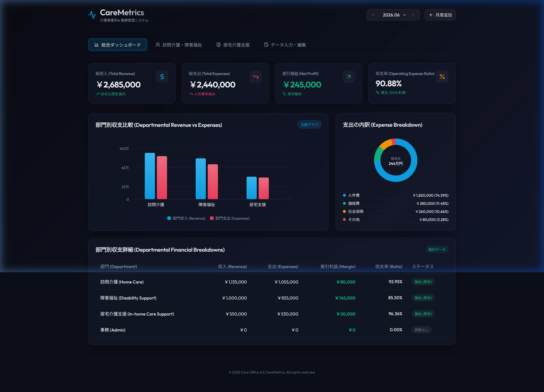Go to next month with right chevron
Image resolution: width=544 pixels, height=392 pixels.
tap(413, 15)
